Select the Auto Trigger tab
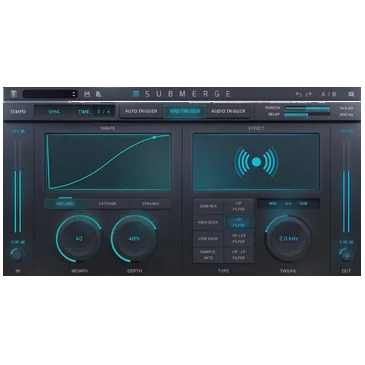This screenshot has width=365, height=365. [x=141, y=111]
